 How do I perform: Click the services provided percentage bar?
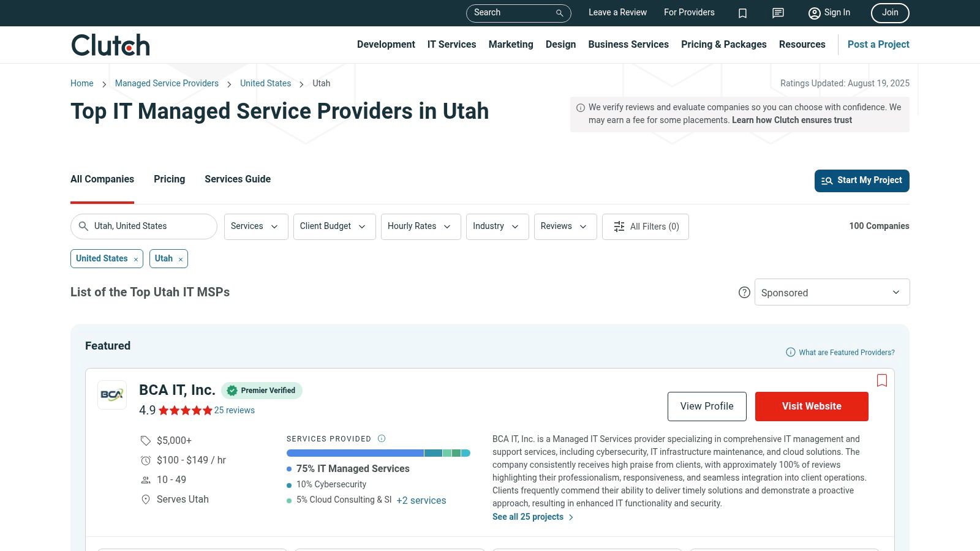click(x=379, y=453)
